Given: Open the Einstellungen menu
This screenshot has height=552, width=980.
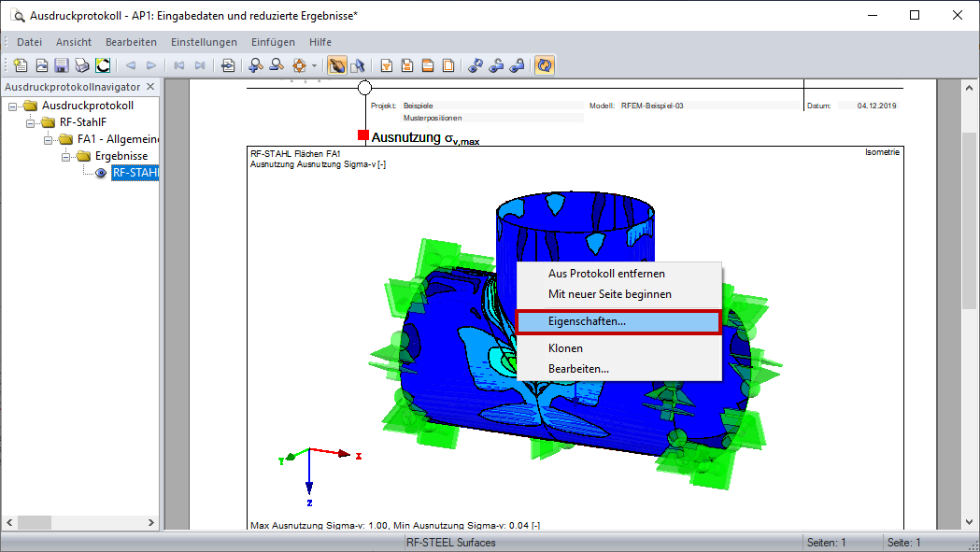Looking at the screenshot, I should pyautogui.click(x=204, y=42).
